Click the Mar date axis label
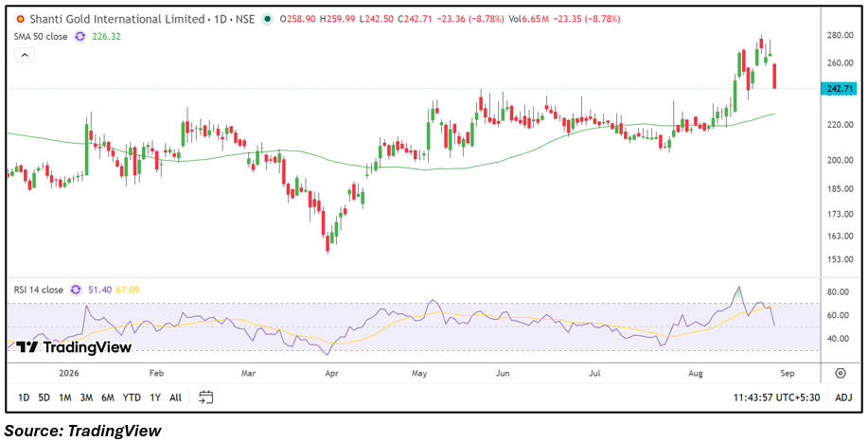The width and height of the screenshot is (868, 441). pos(249,374)
